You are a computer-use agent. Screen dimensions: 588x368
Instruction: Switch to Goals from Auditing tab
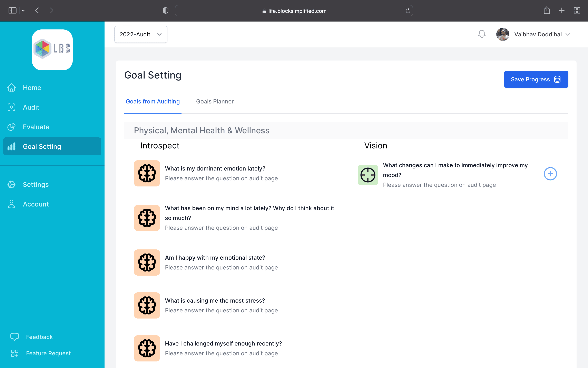pyautogui.click(x=153, y=101)
